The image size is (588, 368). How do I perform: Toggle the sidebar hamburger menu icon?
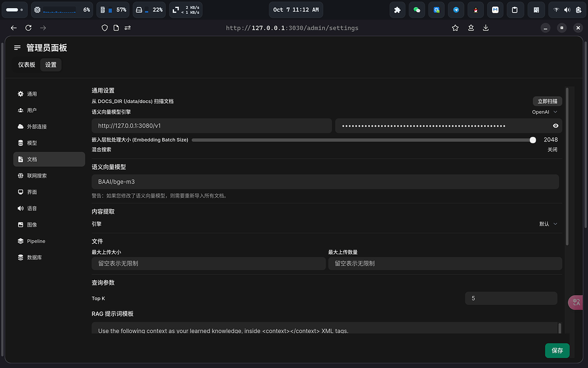(17, 48)
